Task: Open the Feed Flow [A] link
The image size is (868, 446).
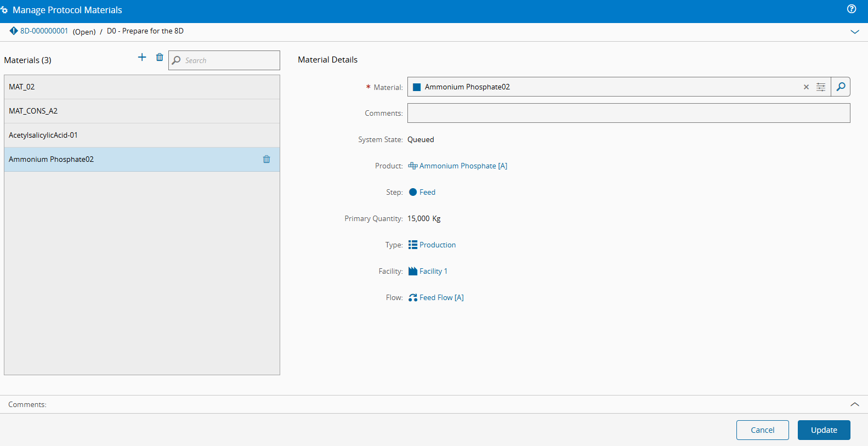Action: click(x=441, y=297)
